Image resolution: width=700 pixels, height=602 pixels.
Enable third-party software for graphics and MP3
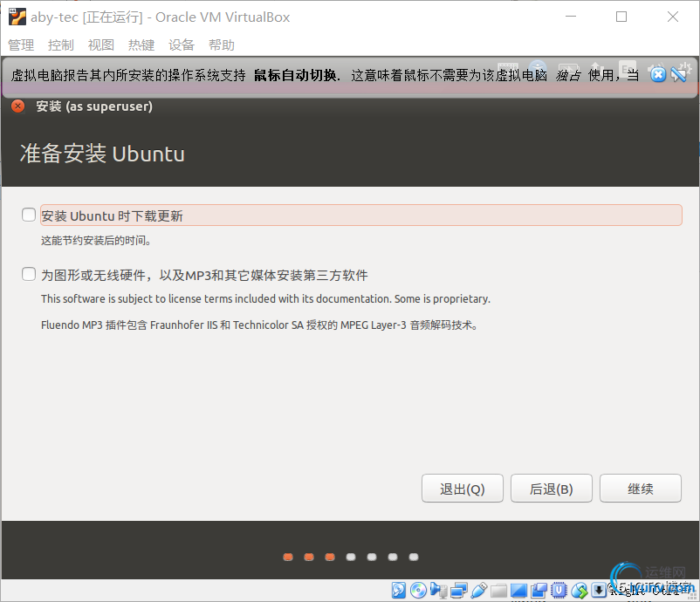click(x=29, y=274)
